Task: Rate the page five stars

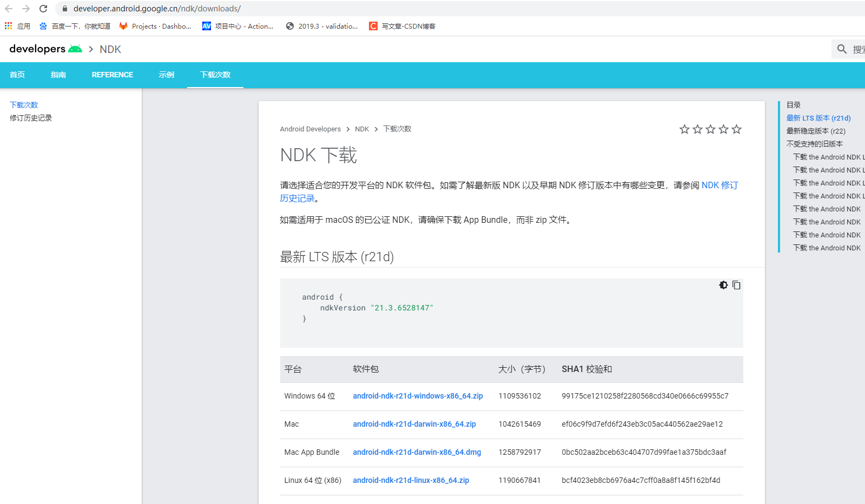Action: [736, 129]
